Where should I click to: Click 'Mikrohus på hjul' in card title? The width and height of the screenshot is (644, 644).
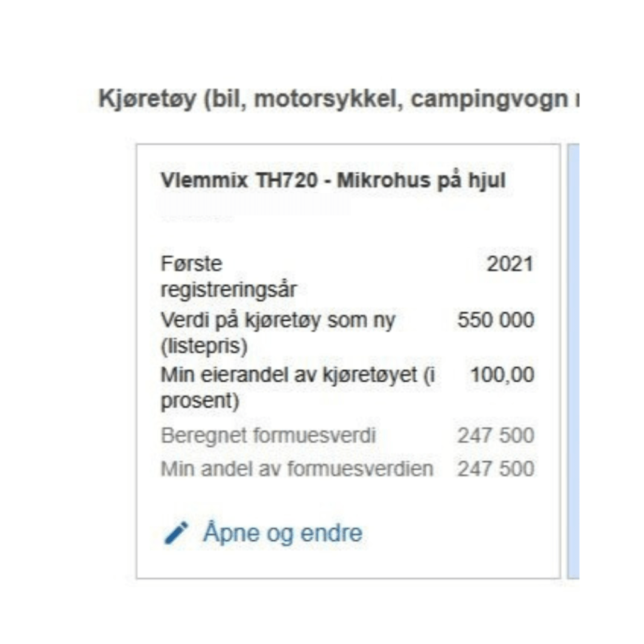pyautogui.click(x=421, y=180)
